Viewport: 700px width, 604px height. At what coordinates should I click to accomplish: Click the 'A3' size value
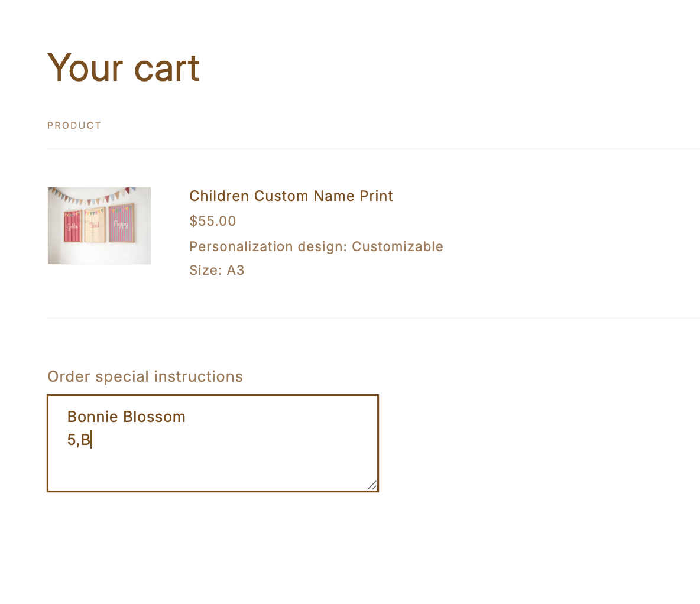[x=235, y=270]
